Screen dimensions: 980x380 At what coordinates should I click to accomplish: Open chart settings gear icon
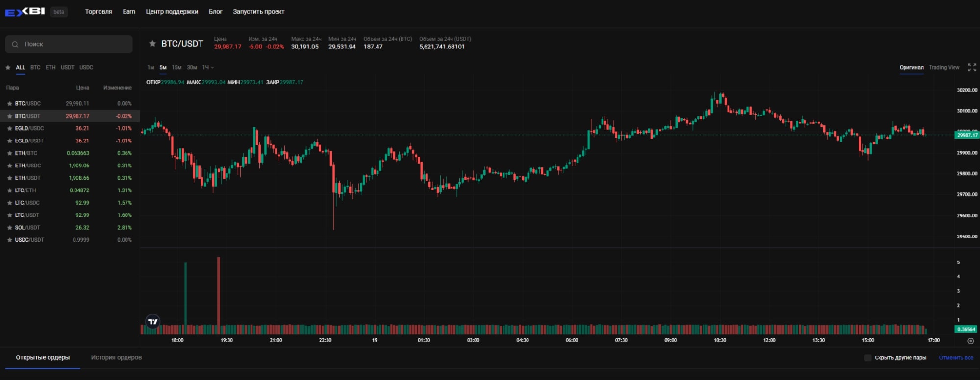point(970,341)
